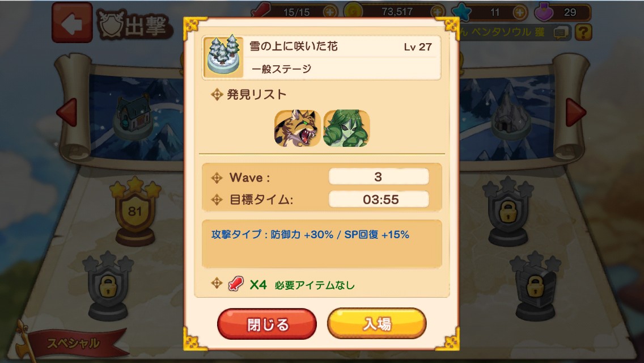The width and height of the screenshot is (644, 363).
Task: Tap the plus icon beside 15/15 stamina
Action: (x=330, y=12)
